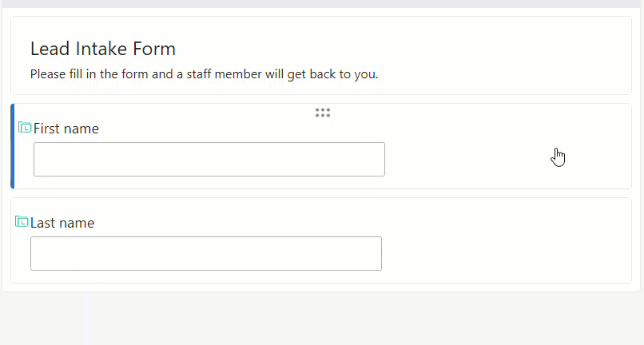Select the Last name field label

pyautogui.click(x=62, y=223)
